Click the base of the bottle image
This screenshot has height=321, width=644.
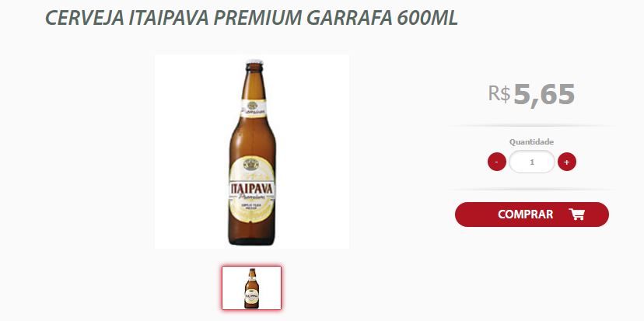[251, 239]
